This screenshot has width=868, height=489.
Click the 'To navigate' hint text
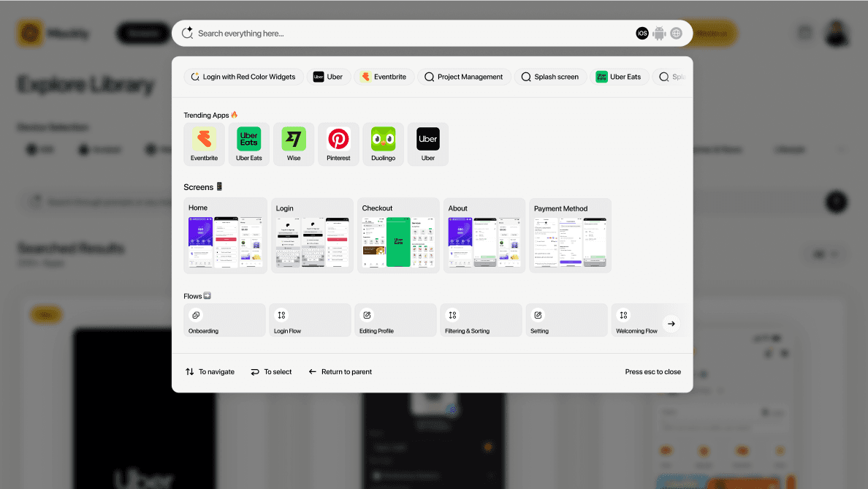pyautogui.click(x=216, y=371)
